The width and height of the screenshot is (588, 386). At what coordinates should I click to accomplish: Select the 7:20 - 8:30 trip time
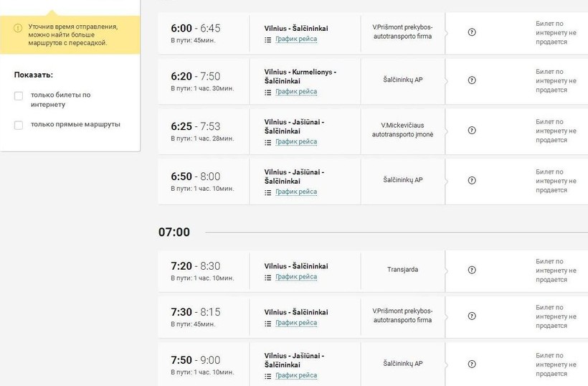pyautogui.click(x=196, y=266)
